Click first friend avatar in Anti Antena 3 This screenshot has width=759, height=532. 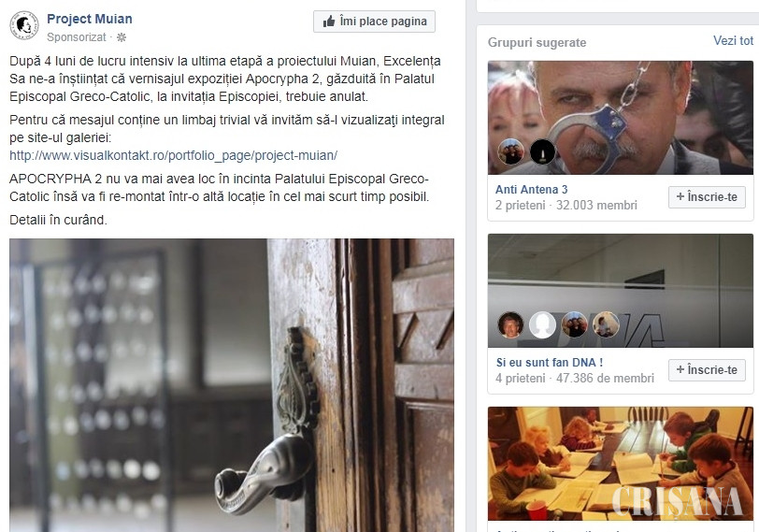click(510, 151)
